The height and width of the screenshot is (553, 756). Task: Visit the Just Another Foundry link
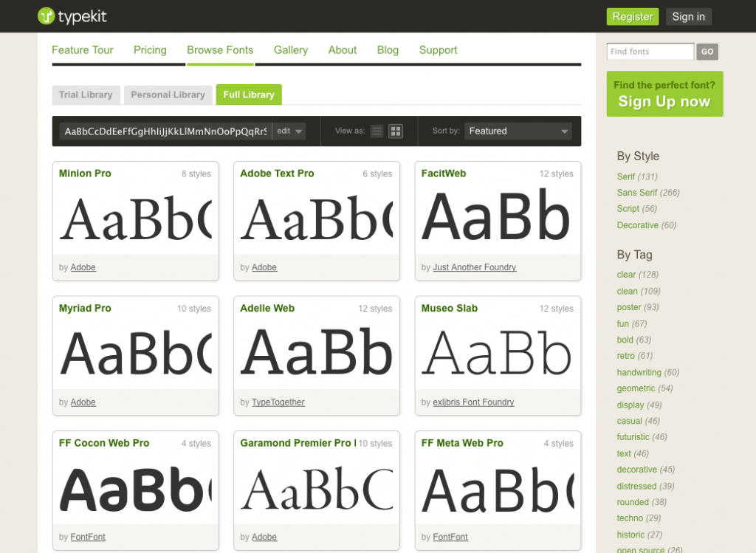click(475, 267)
